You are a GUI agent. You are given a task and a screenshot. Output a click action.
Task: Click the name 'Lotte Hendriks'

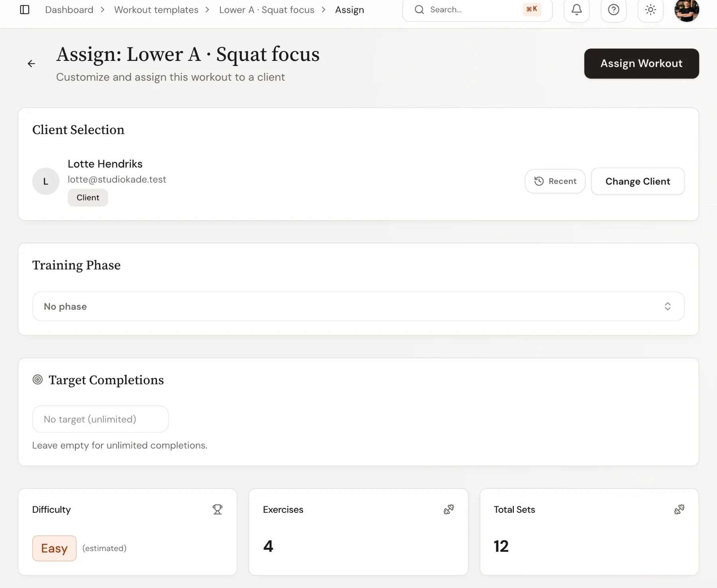[105, 164]
